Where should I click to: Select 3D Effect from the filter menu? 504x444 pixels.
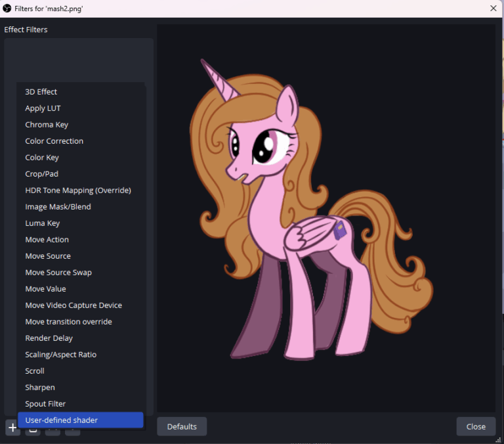pyautogui.click(x=41, y=92)
